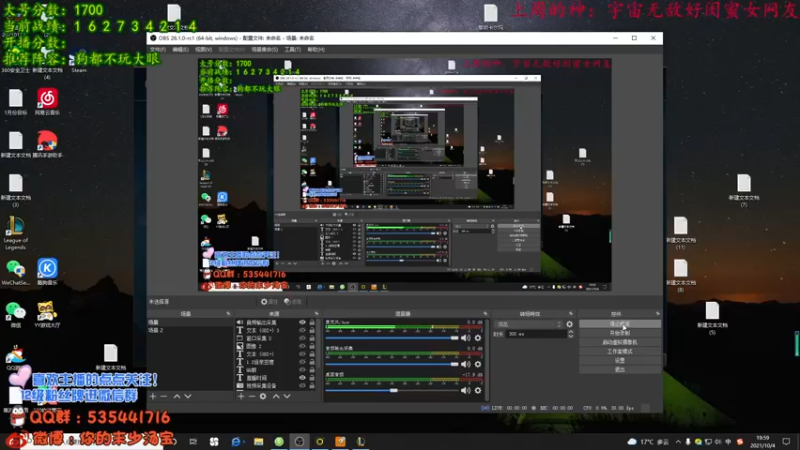Open the 编辑(E) menu in OBS
The width and height of the screenshot is (800, 450).
point(180,49)
